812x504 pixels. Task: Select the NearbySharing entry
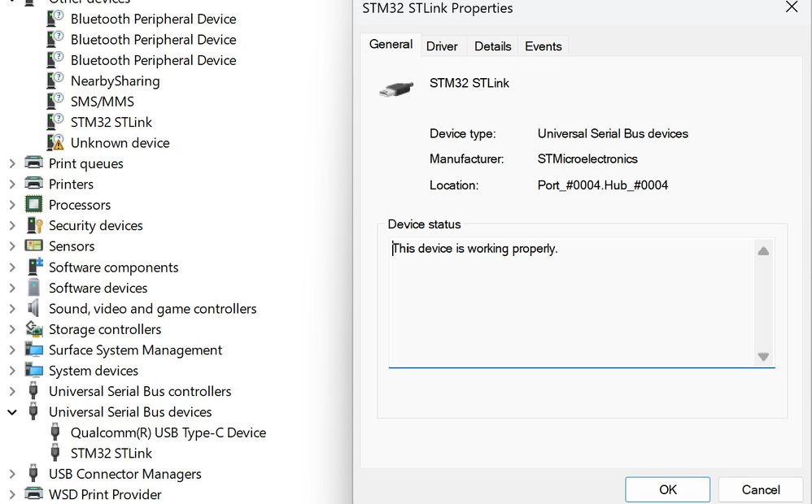(x=115, y=81)
